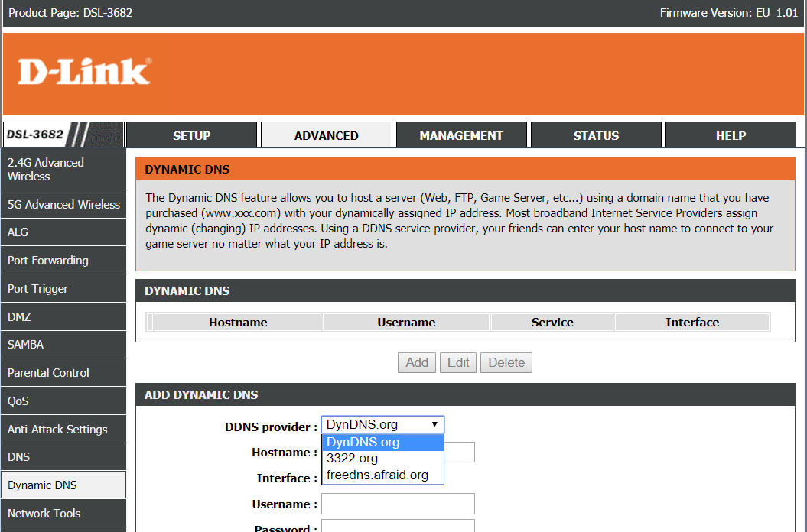Click the Username column header
The image size is (807, 532).
point(406,322)
